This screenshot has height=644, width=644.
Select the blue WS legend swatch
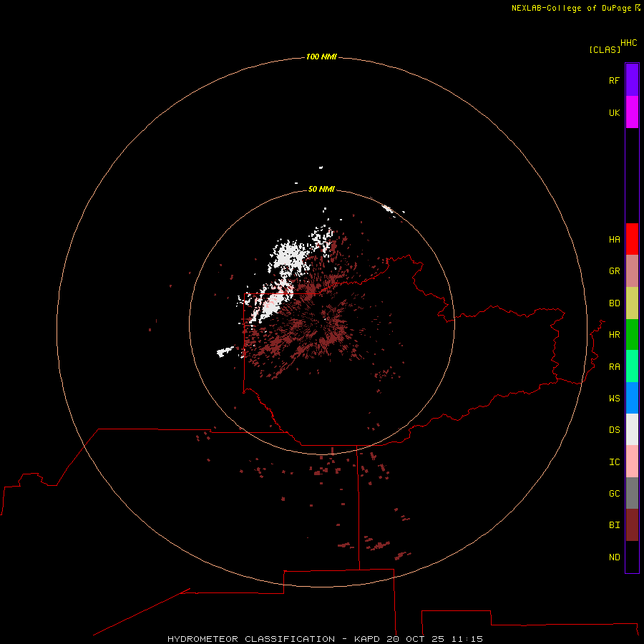pyautogui.click(x=632, y=398)
